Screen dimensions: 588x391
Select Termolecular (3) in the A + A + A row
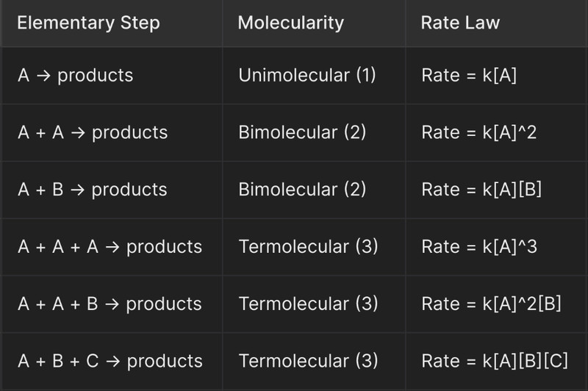[x=308, y=247]
